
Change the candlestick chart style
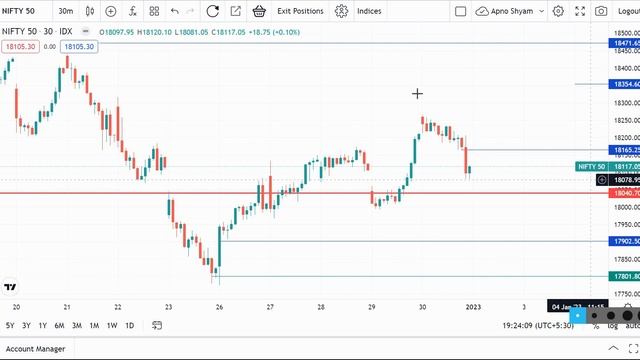click(x=90, y=11)
